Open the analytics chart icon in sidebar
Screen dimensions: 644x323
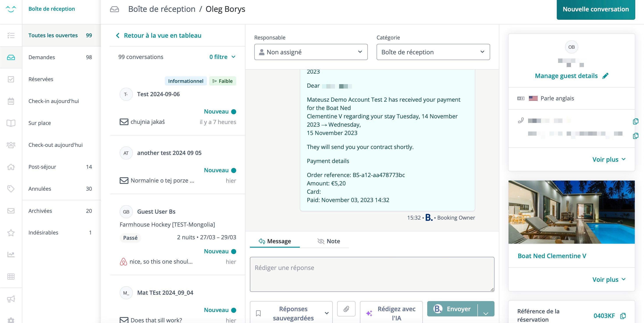pyautogui.click(x=11, y=254)
